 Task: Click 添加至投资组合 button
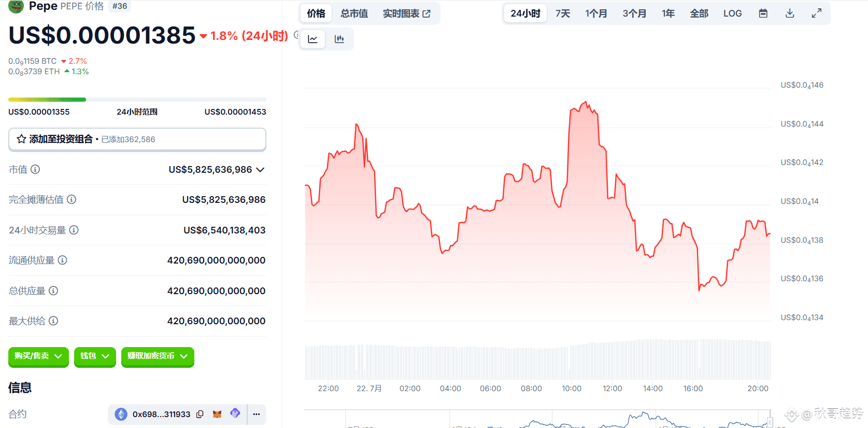pyautogui.click(x=137, y=139)
